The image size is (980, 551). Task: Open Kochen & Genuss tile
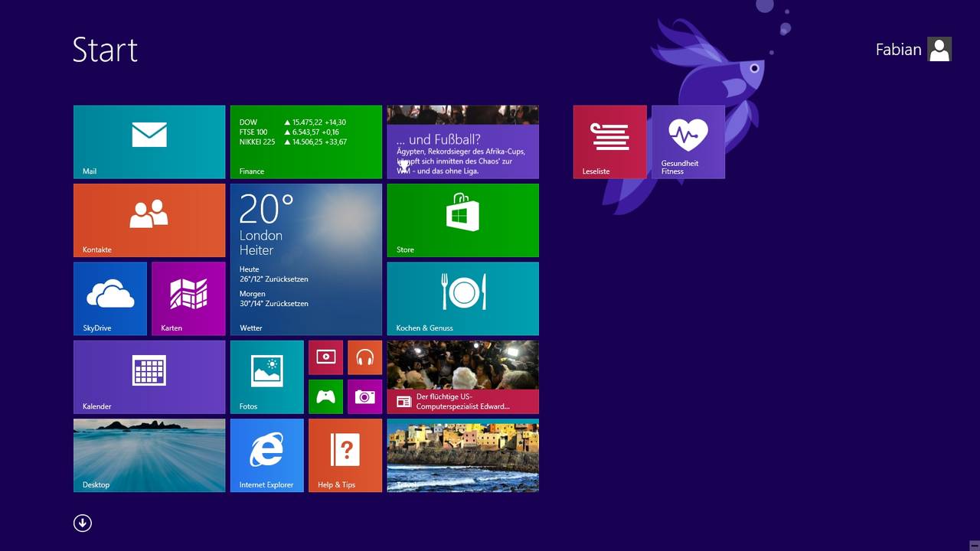[462, 298]
